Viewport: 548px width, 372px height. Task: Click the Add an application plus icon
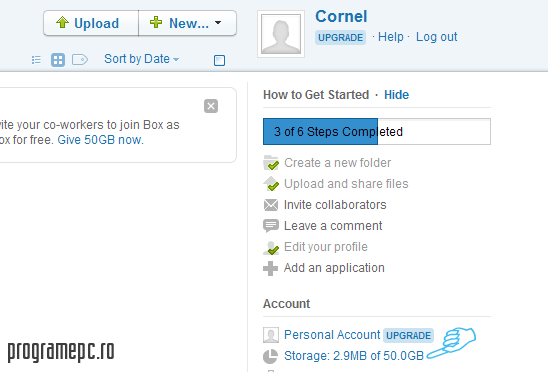[271, 269]
